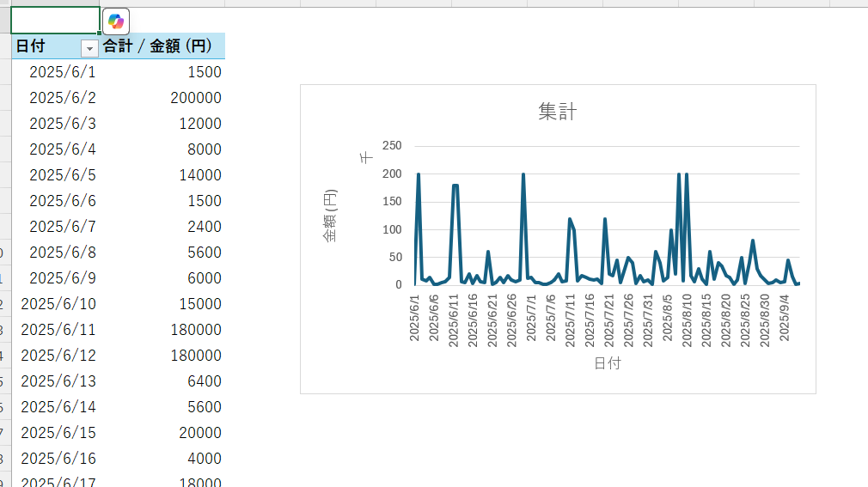Select the 日付 header cell
868x487 pixels.
pos(45,46)
